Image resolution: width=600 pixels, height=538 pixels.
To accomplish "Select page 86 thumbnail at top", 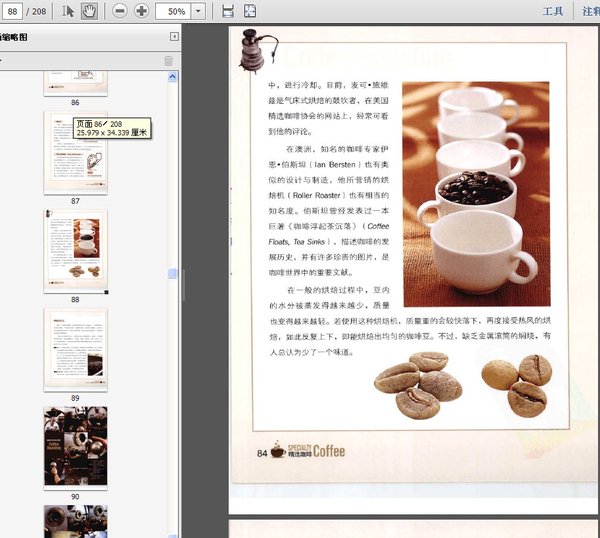I will (x=75, y=83).
